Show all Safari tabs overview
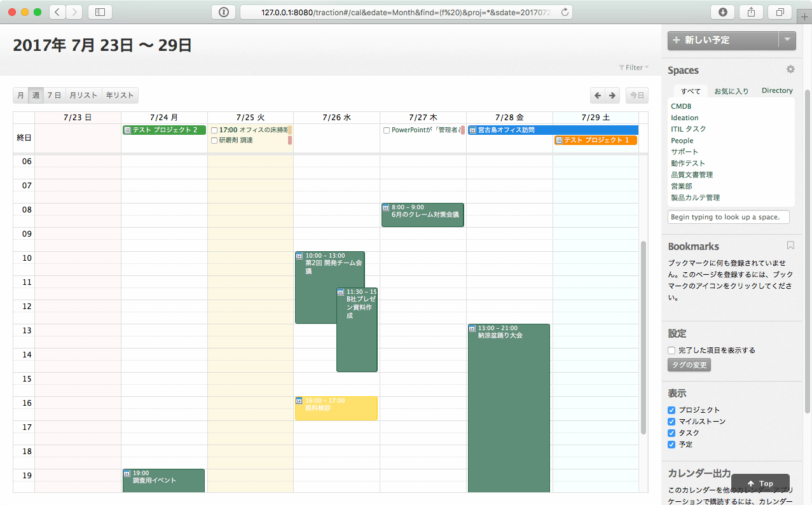Screen dimensions: 812x505 (780, 12)
